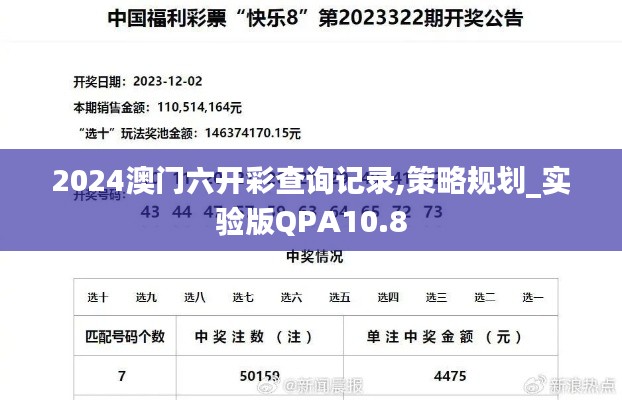Select the draw date text '2023-12-02'
Viewport: 622px width, 400px height.
(167, 81)
